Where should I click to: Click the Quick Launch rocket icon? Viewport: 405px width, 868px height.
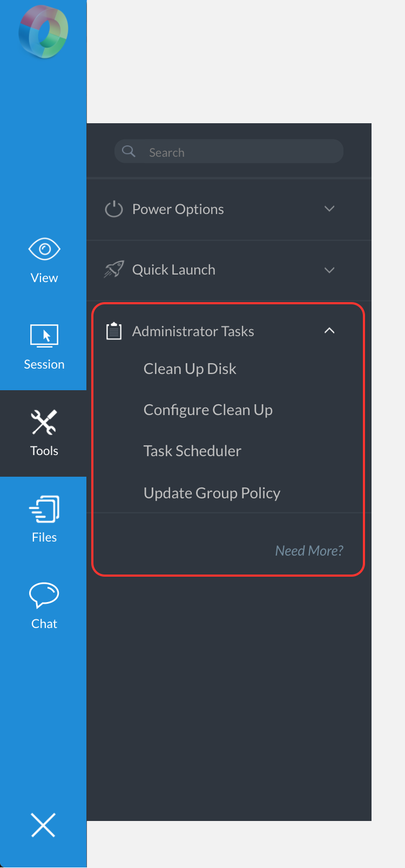point(114,269)
